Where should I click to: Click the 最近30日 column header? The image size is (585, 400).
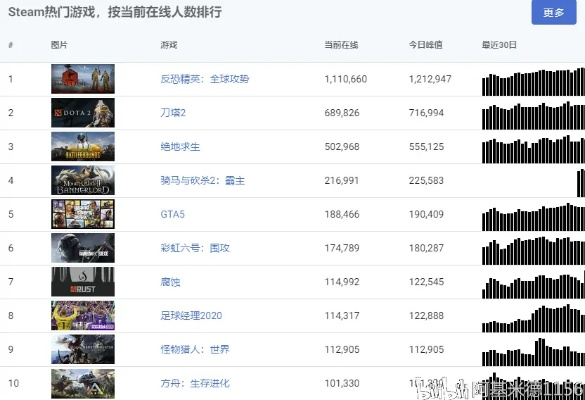pyautogui.click(x=499, y=45)
